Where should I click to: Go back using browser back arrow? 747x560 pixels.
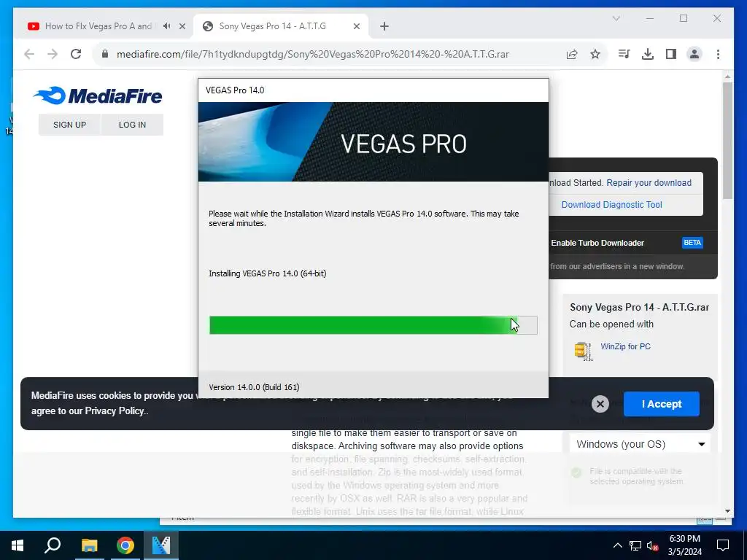click(29, 54)
